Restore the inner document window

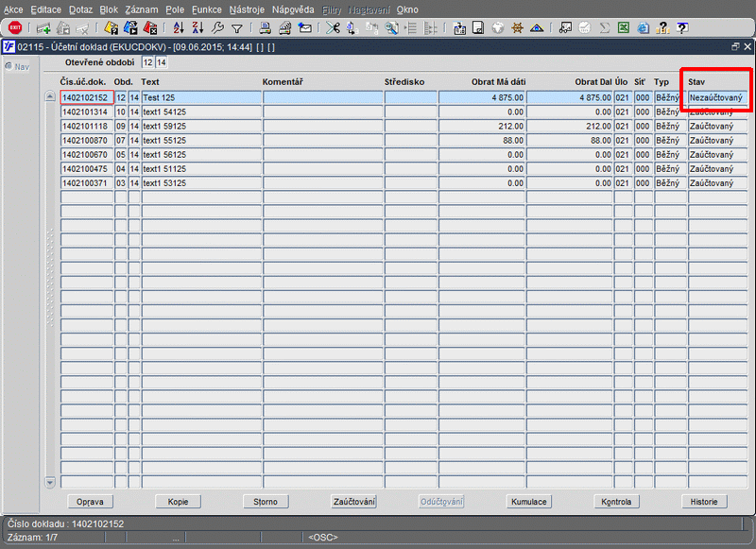[735, 46]
